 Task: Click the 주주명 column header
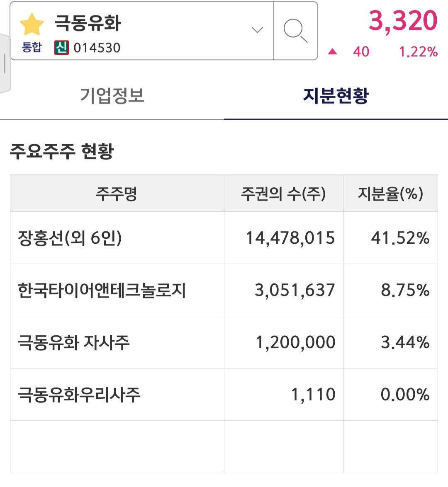(x=117, y=194)
